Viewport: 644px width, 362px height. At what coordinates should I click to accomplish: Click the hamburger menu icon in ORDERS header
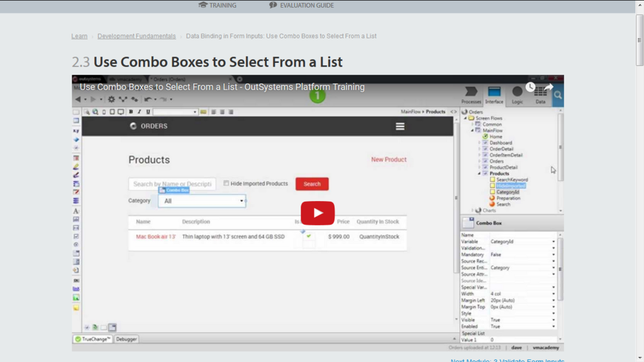[x=400, y=126]
